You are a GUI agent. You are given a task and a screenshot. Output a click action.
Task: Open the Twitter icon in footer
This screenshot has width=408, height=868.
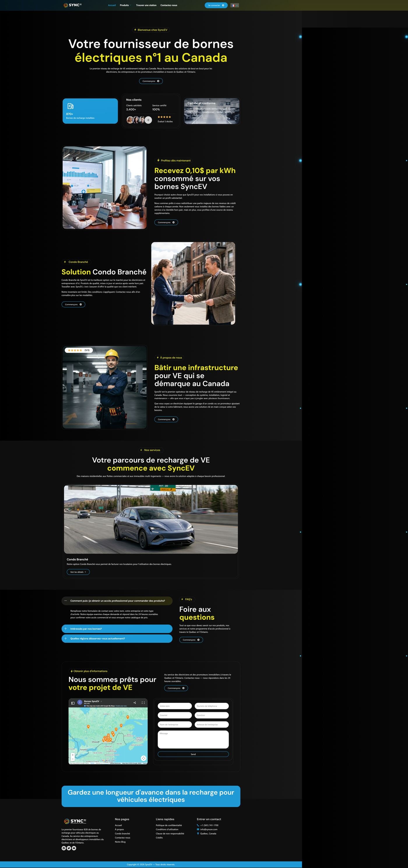[69, 848]
